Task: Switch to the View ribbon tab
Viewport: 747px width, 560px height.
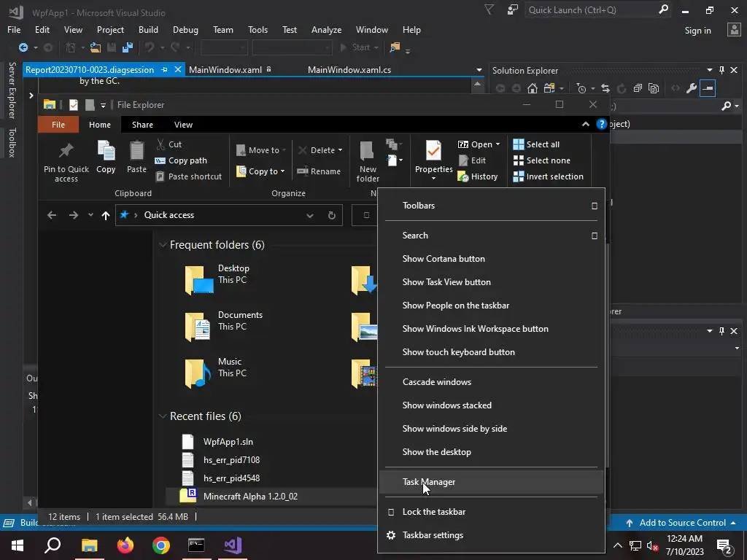Action: (183, 125)
